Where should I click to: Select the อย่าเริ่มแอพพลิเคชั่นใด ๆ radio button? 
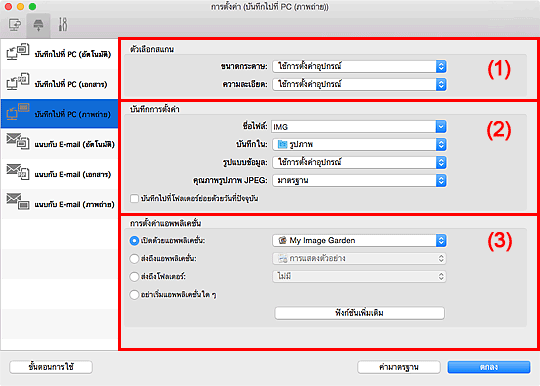click(134, 295)
